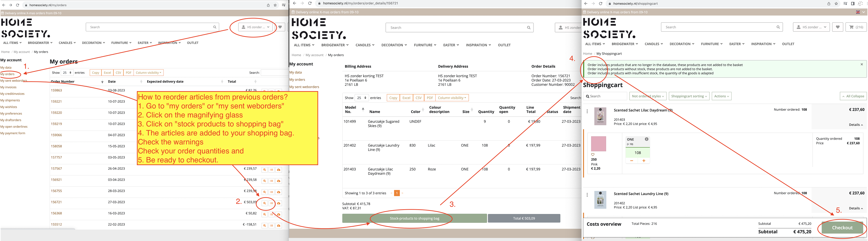
Task: Open the Not ordered styles dropdown
Action: click(x=648, y=96)
